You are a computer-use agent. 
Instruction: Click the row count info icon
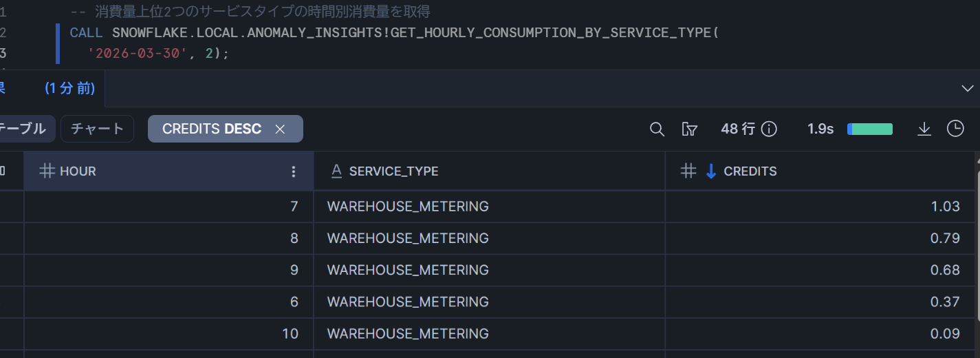(x=770, y=129)
